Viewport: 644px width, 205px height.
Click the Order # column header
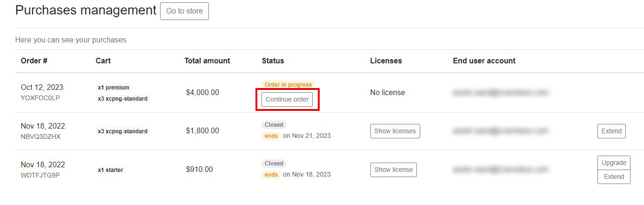(34, 61)
